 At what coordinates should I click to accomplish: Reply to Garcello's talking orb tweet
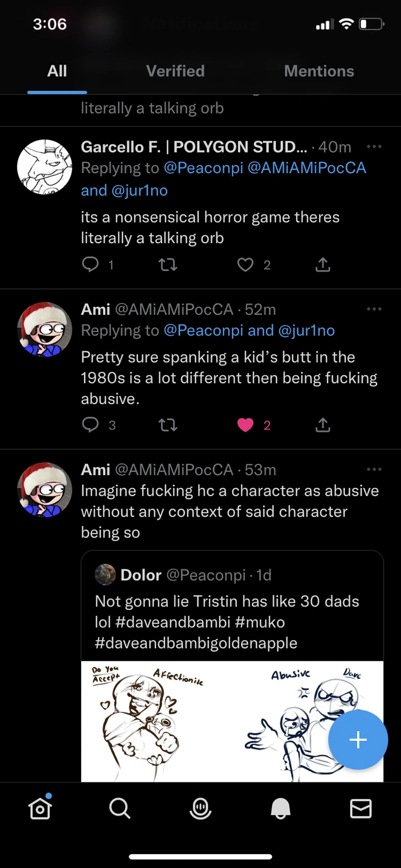90,264
